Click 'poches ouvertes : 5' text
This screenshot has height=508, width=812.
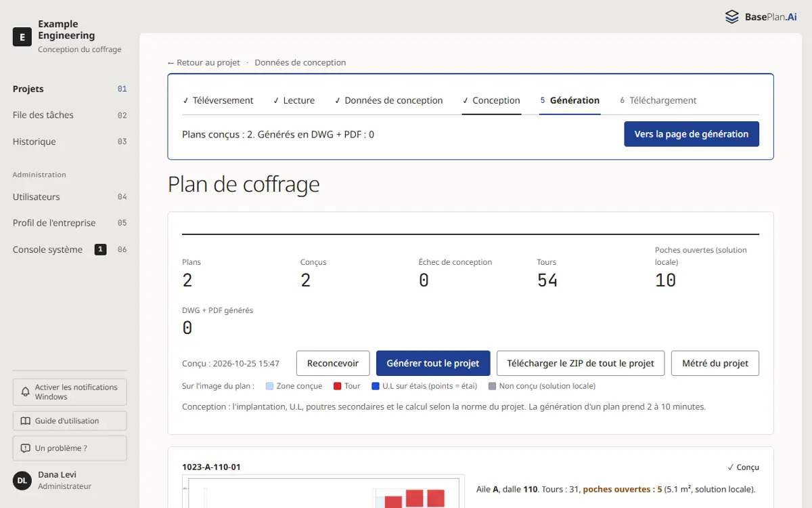[x=623, y=489]
